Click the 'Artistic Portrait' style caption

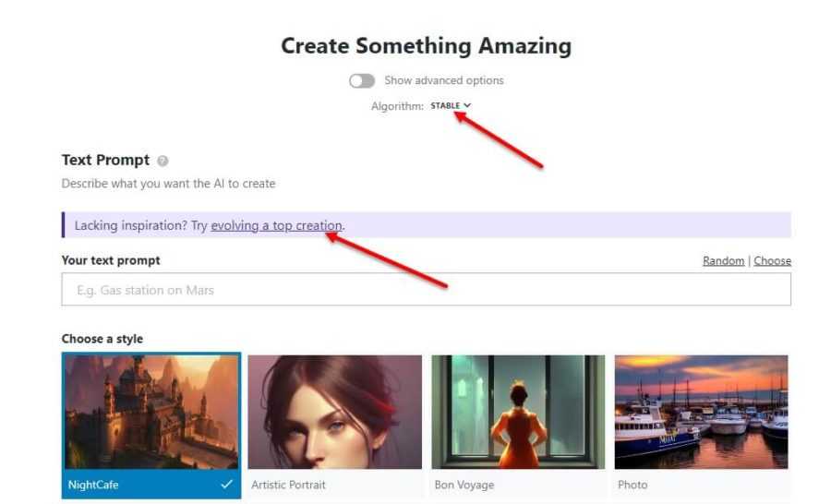click(288, 485)
